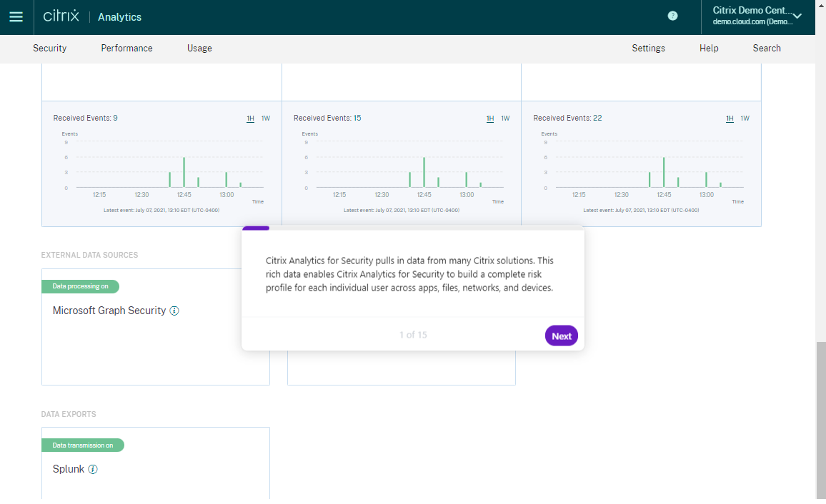Open the Usage menu
This screenshot has height=504, width=826.
[x=199, y=49]
